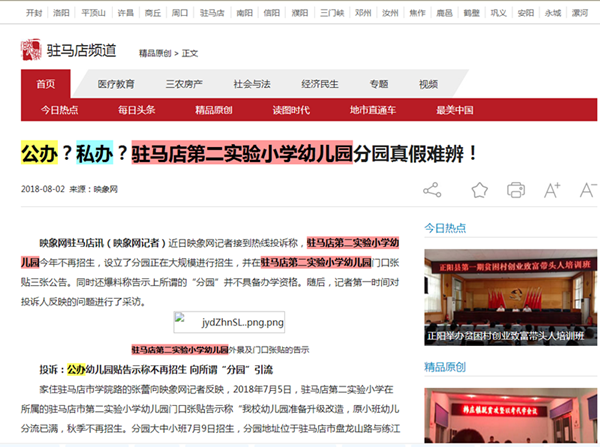This screenshot has height=447, width=600.
Task: Go to the 许昌 city link
Action: [126, 13]
